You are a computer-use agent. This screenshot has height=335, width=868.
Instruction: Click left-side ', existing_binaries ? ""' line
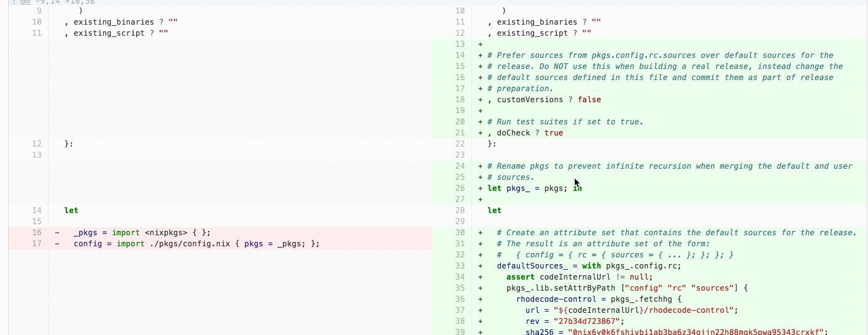coord(121,22)
